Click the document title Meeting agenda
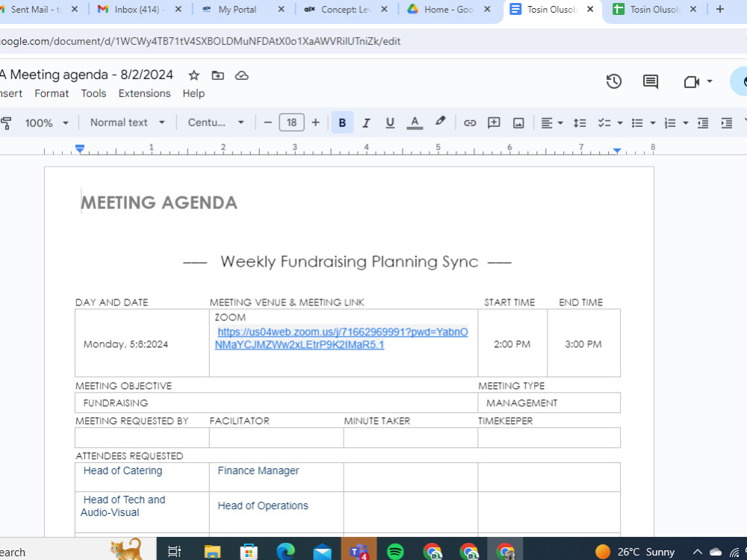This screenshot has height=560, width=747. (x=86, y=75)
